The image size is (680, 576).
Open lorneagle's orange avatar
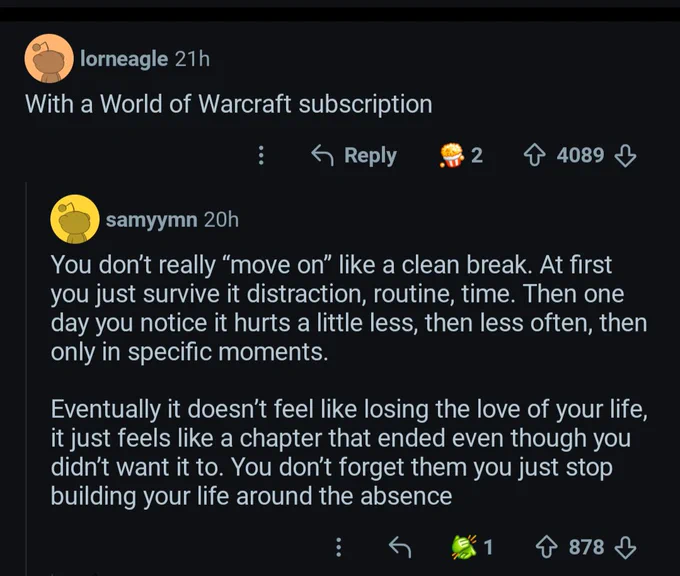[49, 59]
